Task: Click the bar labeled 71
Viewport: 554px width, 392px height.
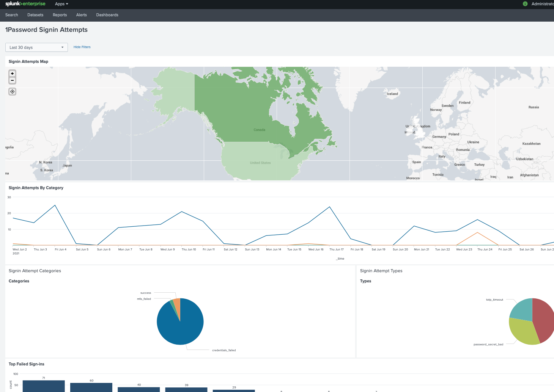Action: 44,386
